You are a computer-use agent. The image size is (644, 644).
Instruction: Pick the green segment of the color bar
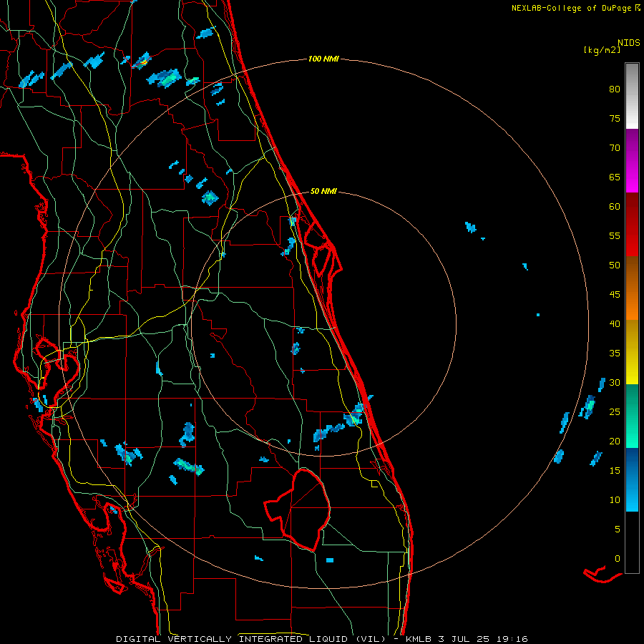coord(632,416)
